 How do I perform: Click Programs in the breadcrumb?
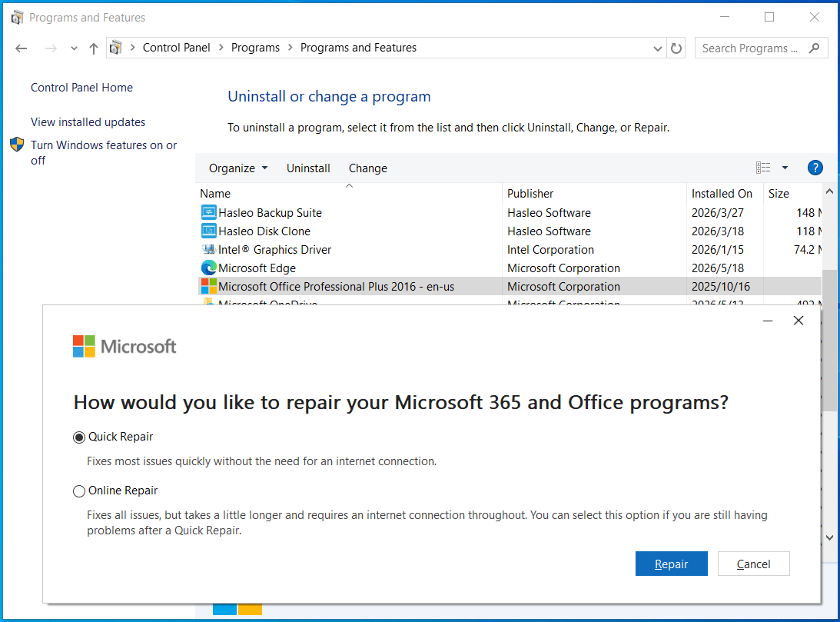tap(255, 48)
